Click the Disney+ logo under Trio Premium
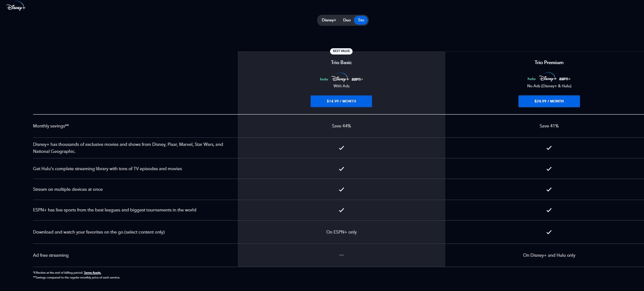The width and height of the screenshot is (644, 291). pos(548,78)
